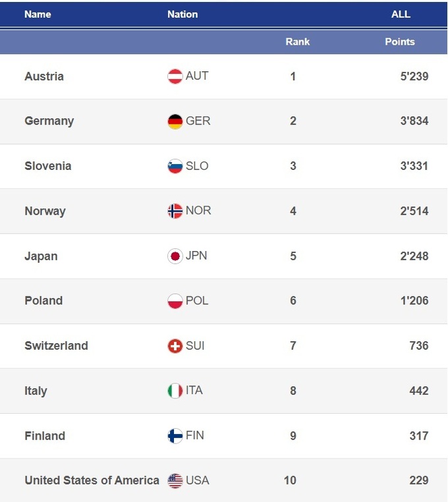448x502 pixels.
Task: Open the Austria team name link
Action: pyautogui.click(x=44, y=76)
